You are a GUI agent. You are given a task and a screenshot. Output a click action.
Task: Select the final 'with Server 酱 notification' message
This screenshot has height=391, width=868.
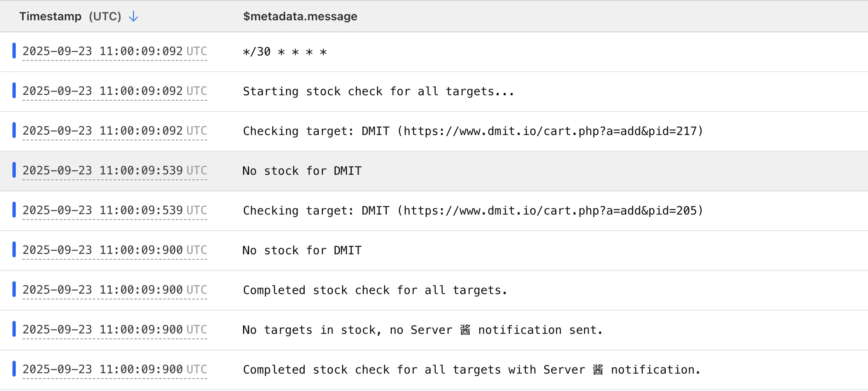tap(471, 370)
